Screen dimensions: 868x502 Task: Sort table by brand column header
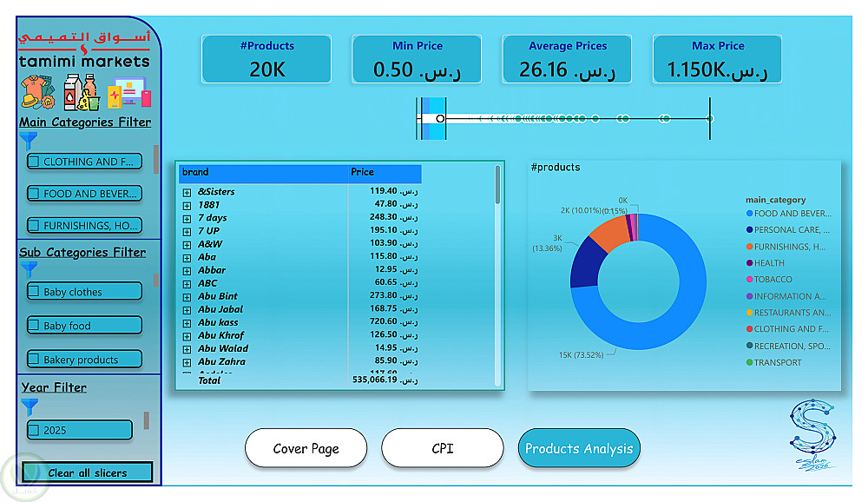pyautogui.click(x=263, y=172)
